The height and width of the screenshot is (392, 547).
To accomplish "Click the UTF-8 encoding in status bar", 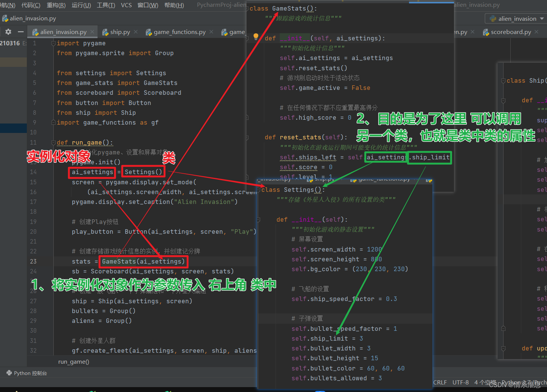I will click(460, 383).
